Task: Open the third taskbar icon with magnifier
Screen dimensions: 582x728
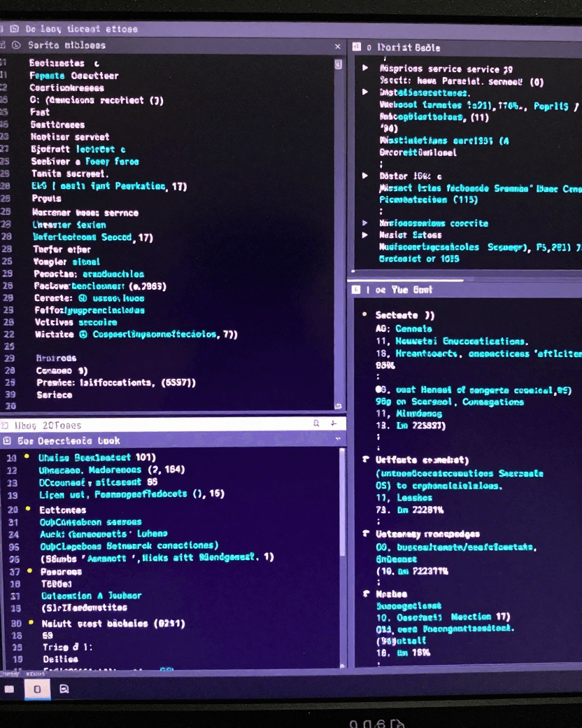Action: click(x=64, y=689)
